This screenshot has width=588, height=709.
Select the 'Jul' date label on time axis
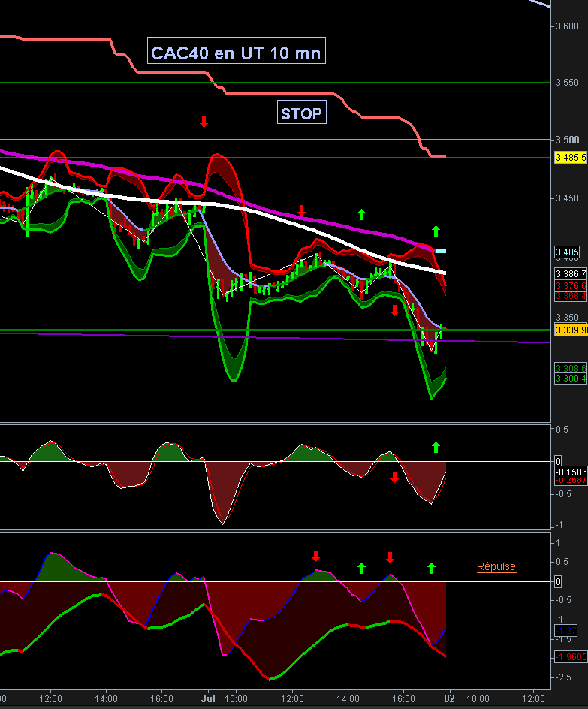pos(208,698)
